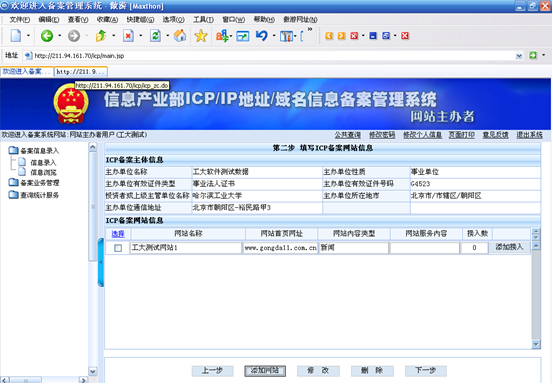Click the last red close-all X icon
The width and height of the screenshot is (553, 384).
(x=405, y=36)
